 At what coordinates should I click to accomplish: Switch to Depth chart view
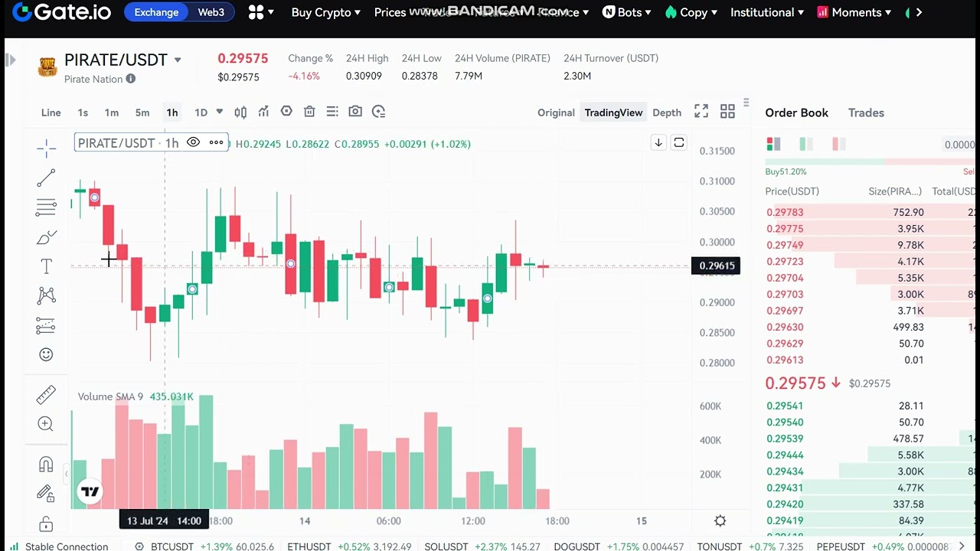667,112
